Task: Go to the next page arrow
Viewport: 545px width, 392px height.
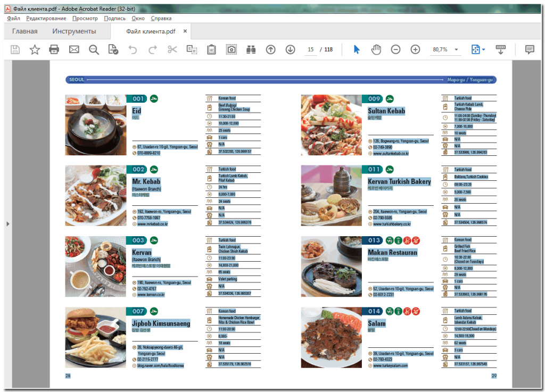Action: coord(290,49)
